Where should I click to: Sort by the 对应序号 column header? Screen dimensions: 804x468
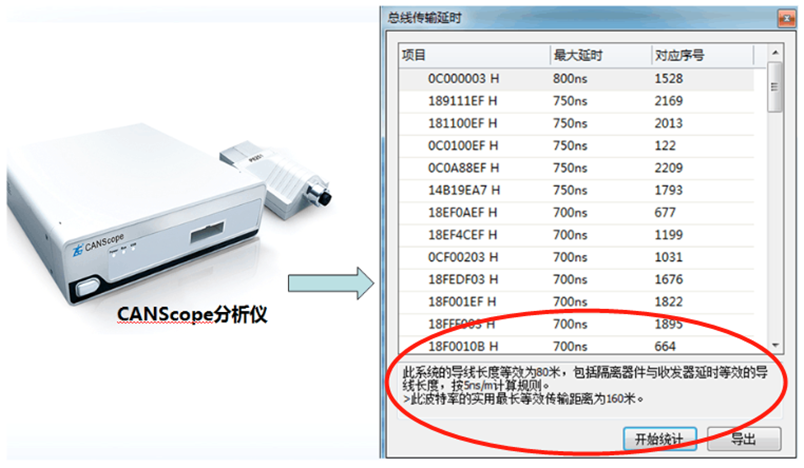(x=702, y=55)
